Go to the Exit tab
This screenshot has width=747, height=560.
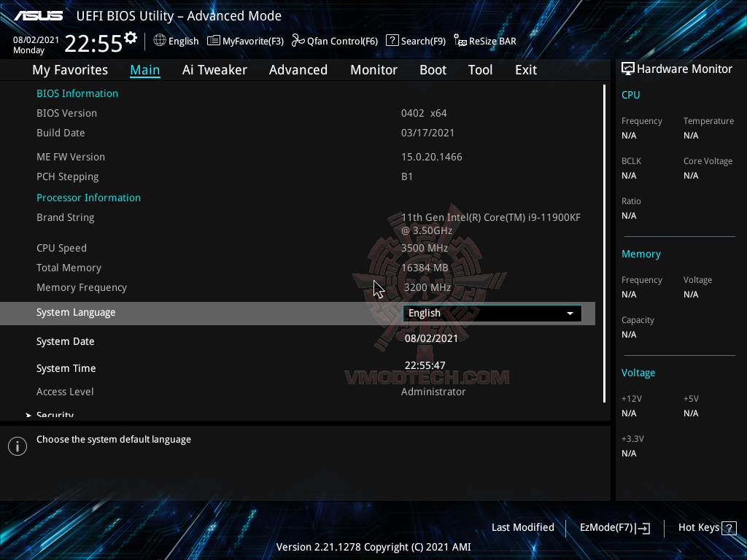[526, 70]
